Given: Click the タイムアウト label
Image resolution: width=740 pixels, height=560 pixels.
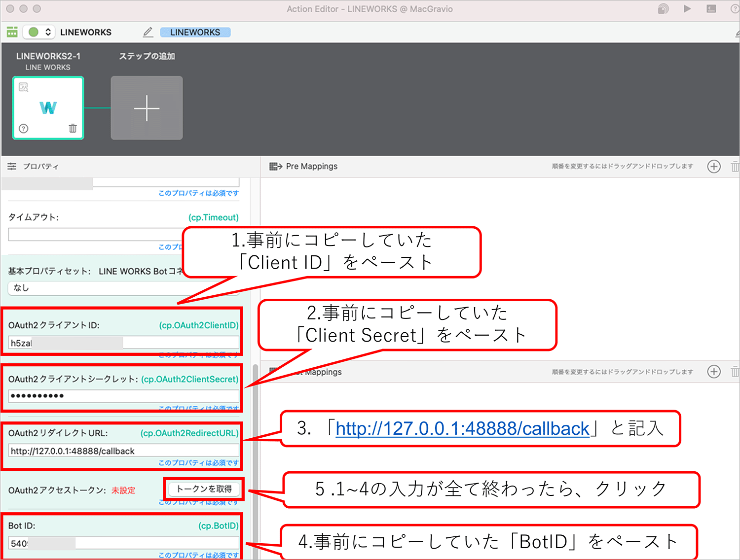Looking at the screenshot, I should (34, 217).
